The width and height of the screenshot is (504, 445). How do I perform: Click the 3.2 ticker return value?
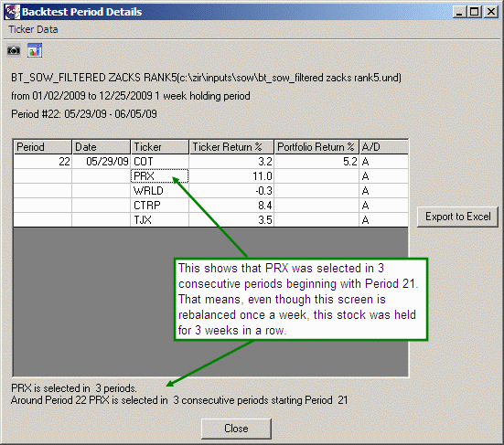[x=231, y=162]
